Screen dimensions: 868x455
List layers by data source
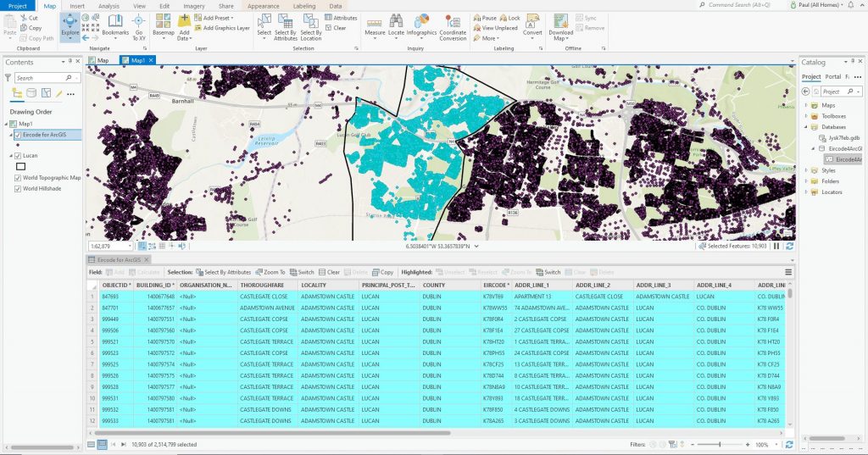click(31, 93)
